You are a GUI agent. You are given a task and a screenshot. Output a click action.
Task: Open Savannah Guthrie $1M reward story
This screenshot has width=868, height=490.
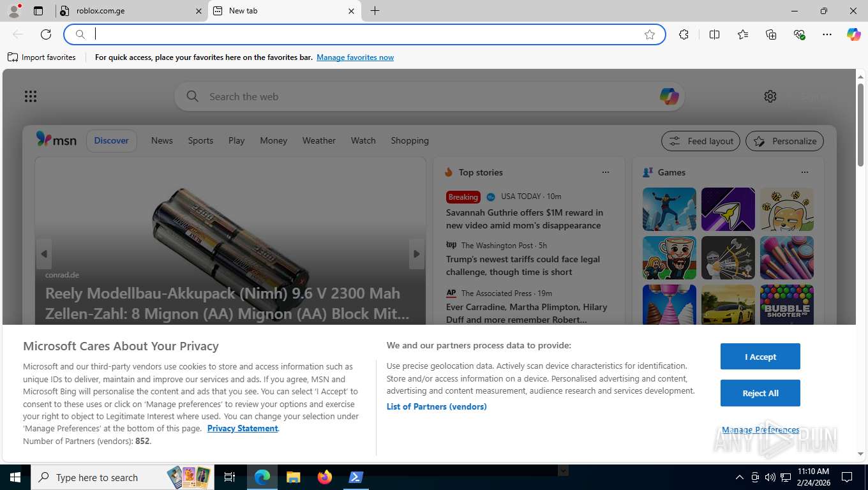(x=525, y=219)
